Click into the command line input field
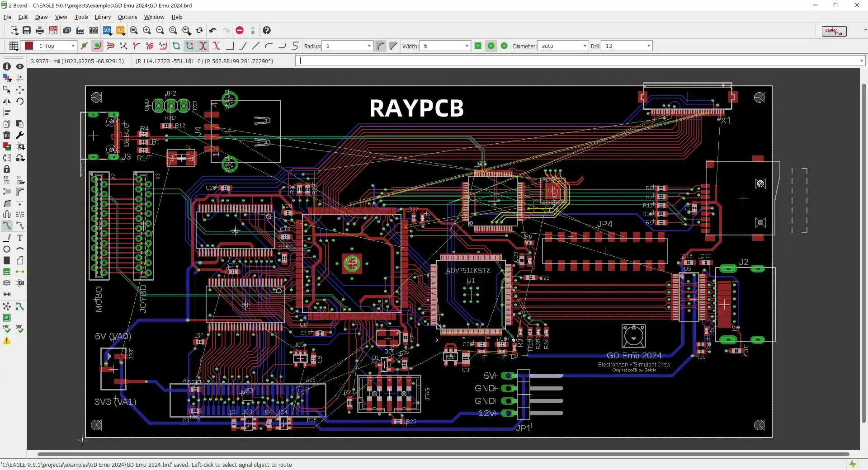The image size is (868, 470). 579,61
